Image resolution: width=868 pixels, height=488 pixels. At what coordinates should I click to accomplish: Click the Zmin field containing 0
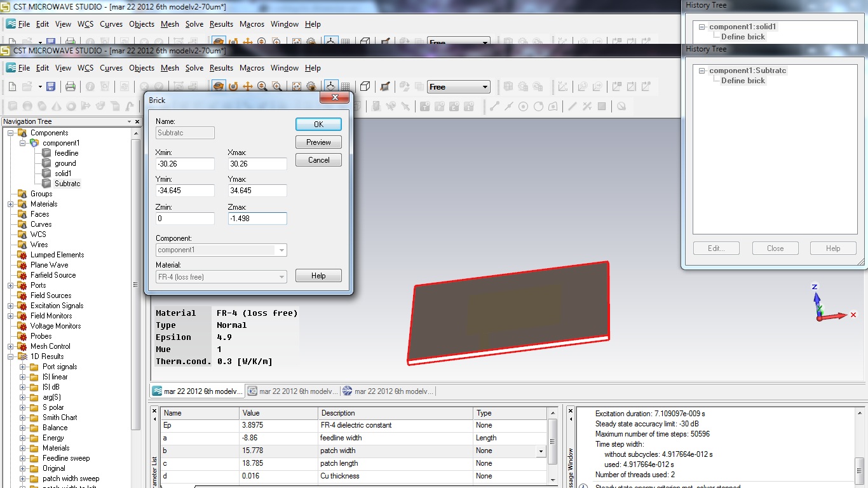[x=185, y=219]
